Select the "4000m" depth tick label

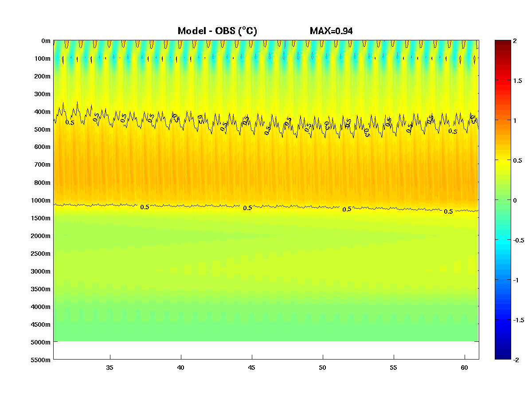[x=41, y=307]
